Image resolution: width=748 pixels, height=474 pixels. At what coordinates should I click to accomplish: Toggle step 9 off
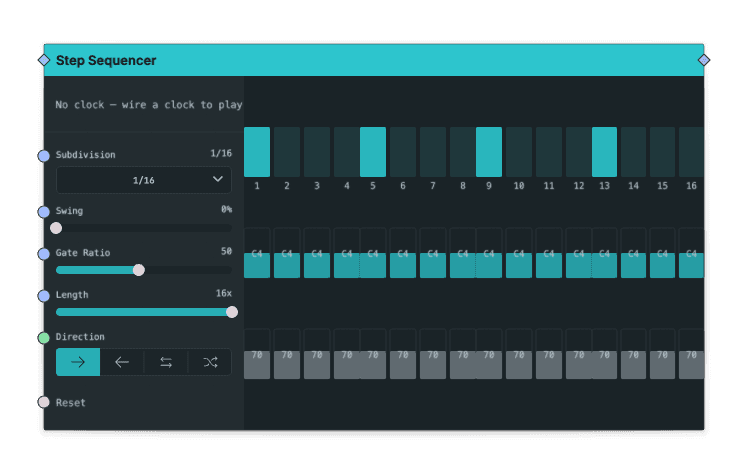(x=488, y=152)
